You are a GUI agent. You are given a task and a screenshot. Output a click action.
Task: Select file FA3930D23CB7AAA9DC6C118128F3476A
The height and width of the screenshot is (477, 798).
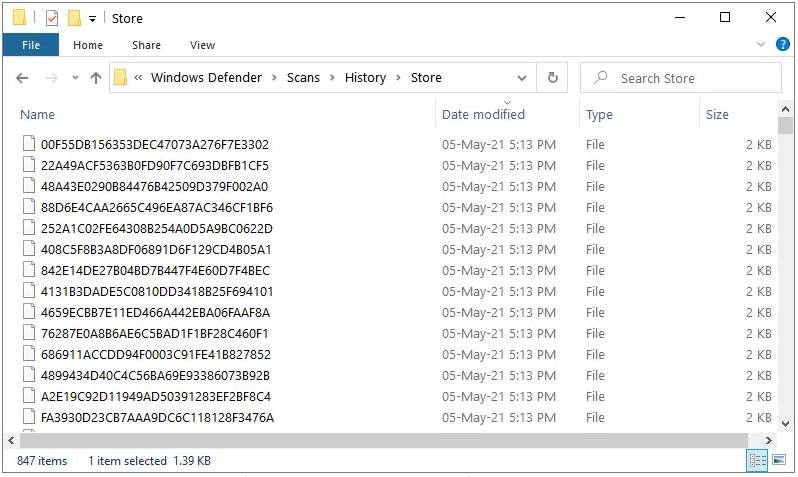pos(157,417)
